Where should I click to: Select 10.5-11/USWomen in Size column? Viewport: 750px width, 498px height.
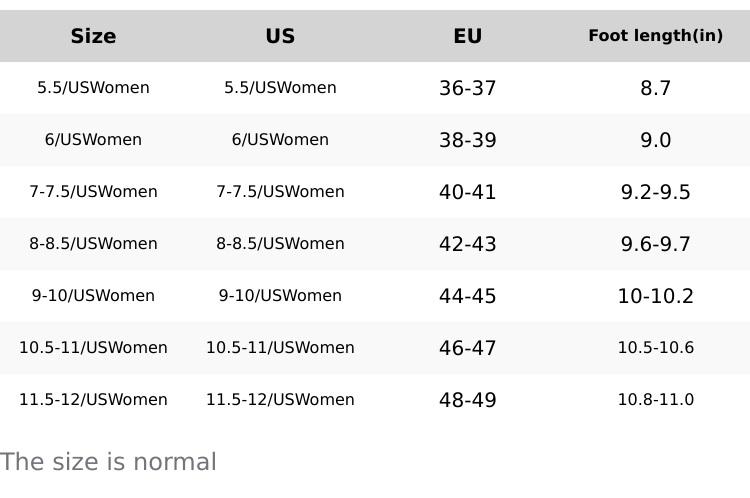click(93, 348)
